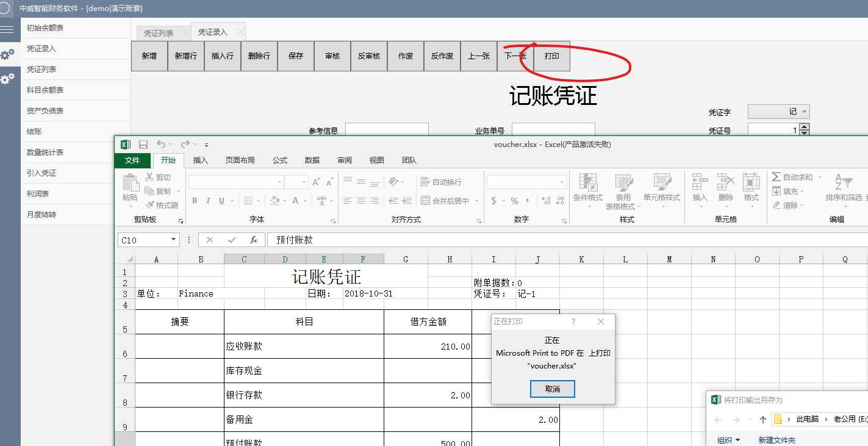Click the 自动求和 AutoSum sigma icon
The image size is (868, 446).
click(x=776, y=177)
